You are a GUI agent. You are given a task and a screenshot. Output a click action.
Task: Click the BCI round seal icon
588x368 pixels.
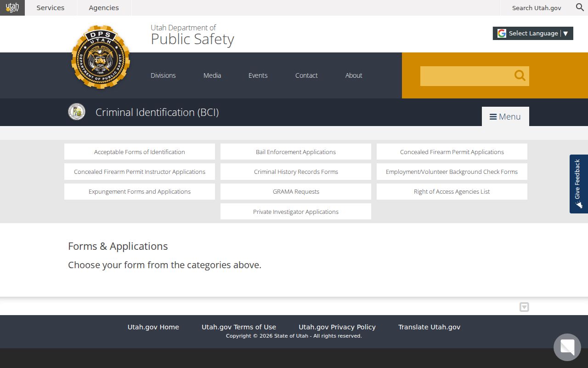tap(77, 112)
